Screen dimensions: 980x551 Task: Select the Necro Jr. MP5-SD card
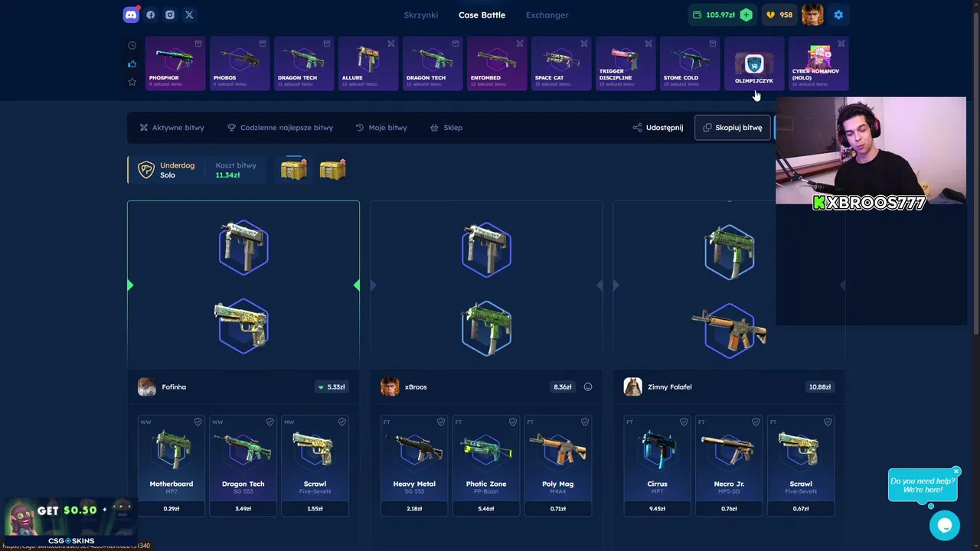click(729, 465)
